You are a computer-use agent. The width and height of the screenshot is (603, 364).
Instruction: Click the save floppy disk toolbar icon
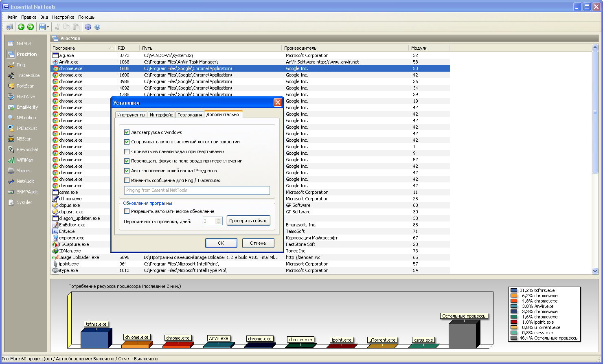click(x=42, y=27)
